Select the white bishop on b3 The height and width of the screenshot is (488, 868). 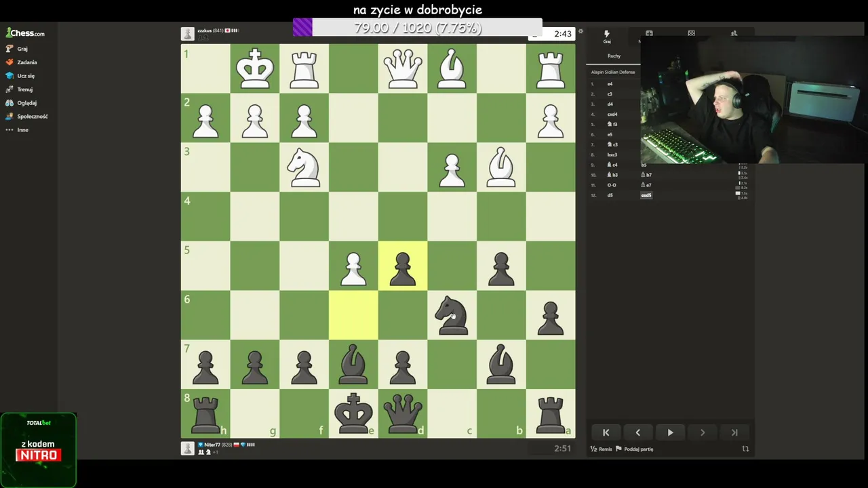[x=501, y=167]
